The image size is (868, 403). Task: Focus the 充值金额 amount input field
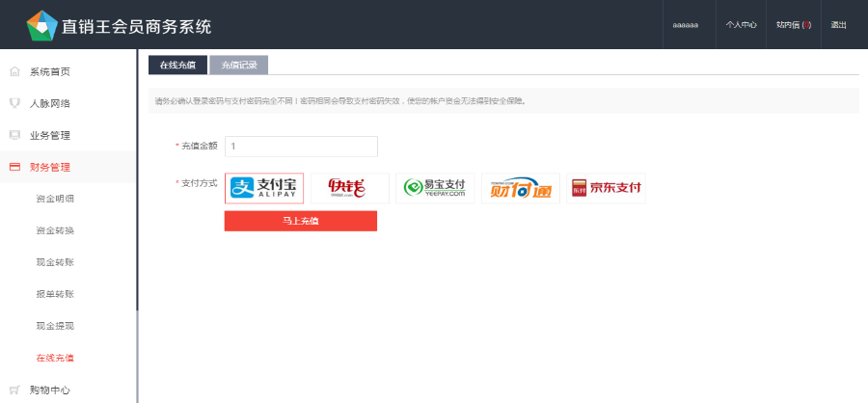point(301,147)
